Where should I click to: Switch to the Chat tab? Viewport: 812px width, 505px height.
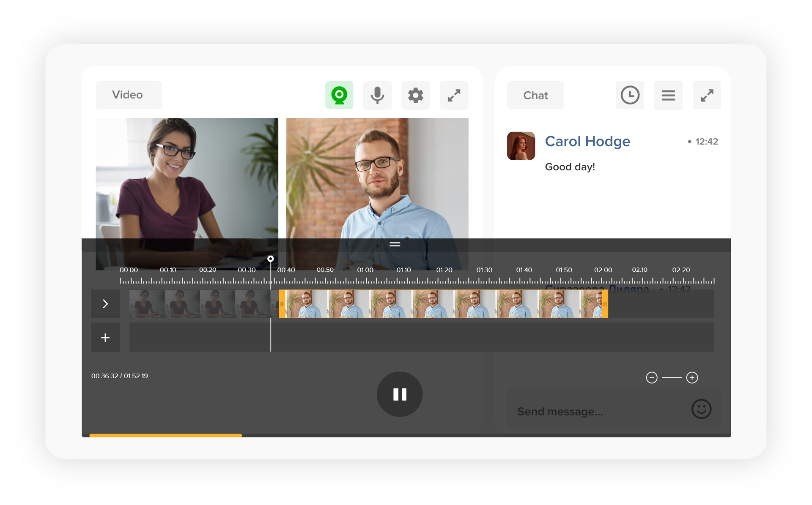pyautogui.click(x=535, y=95)
